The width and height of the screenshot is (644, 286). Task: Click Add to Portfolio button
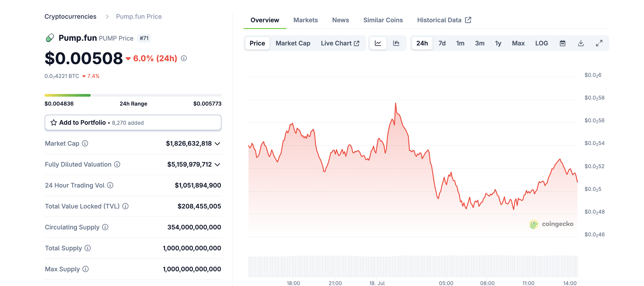pos(133,123)
